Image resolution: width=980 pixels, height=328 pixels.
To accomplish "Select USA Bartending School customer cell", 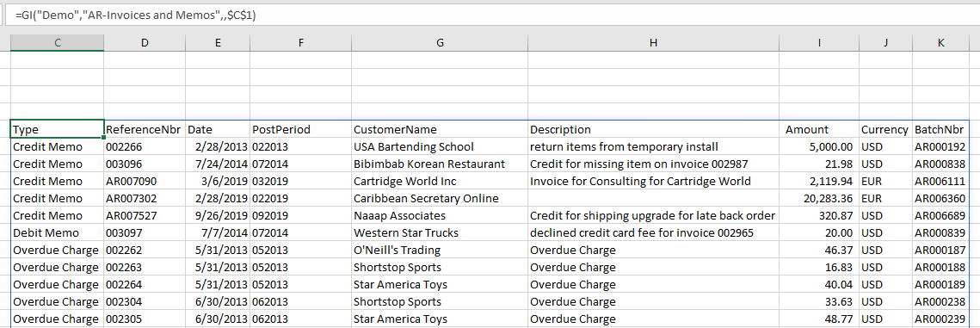I will 440,147.
